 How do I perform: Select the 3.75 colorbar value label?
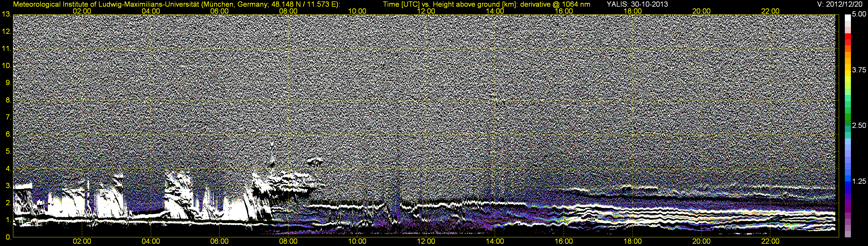click(x=859, y=70)
